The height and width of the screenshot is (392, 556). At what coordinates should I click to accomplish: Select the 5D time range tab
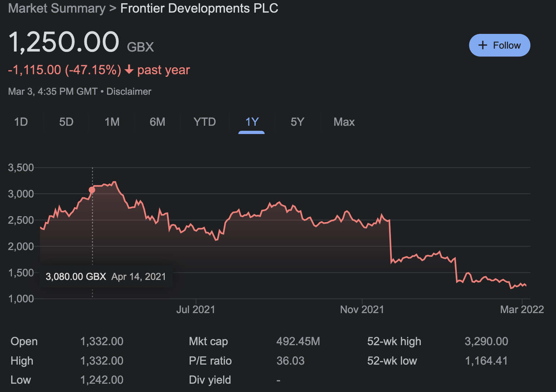click(66, 122)
